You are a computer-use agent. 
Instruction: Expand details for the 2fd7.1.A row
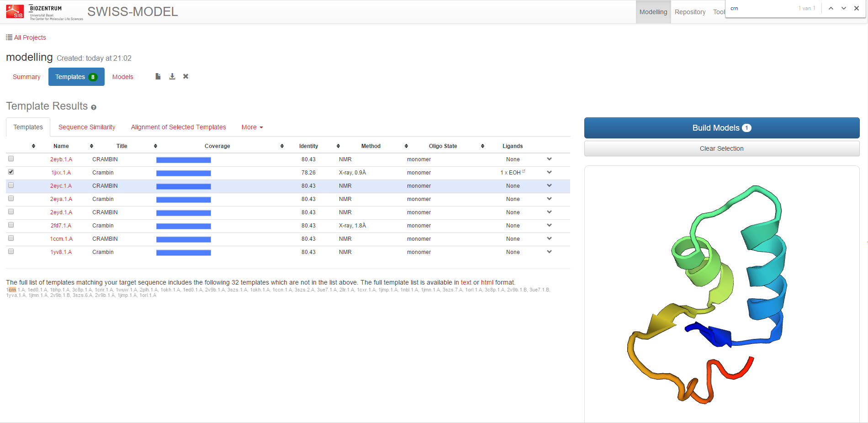tap(549, 225)
